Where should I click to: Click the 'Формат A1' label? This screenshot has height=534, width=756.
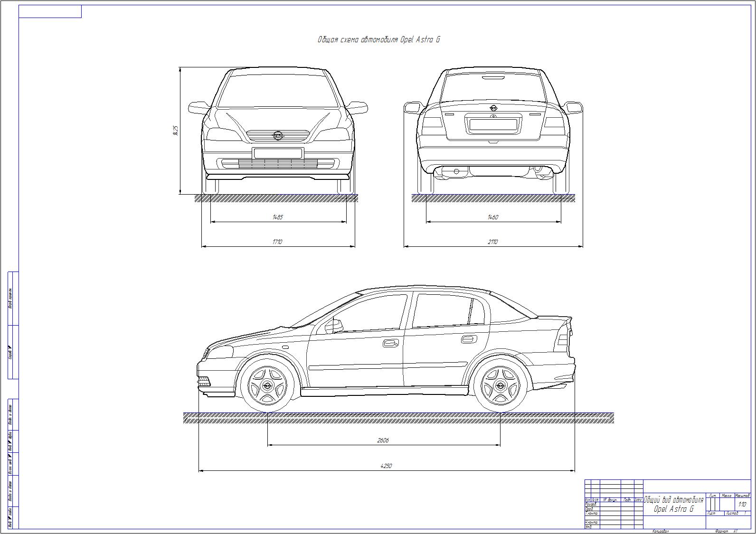coord(727,531)
